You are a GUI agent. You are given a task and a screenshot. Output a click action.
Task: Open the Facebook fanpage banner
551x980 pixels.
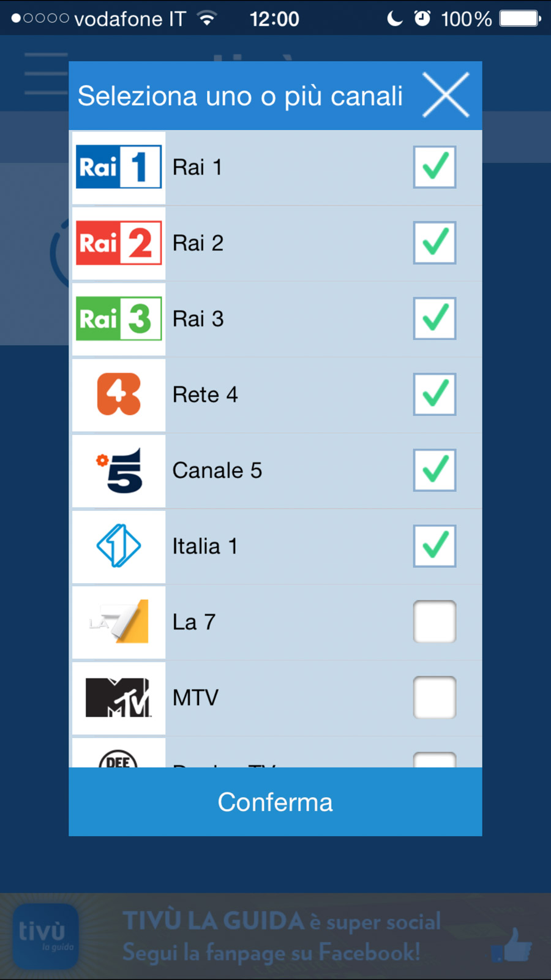pos(282,937)
